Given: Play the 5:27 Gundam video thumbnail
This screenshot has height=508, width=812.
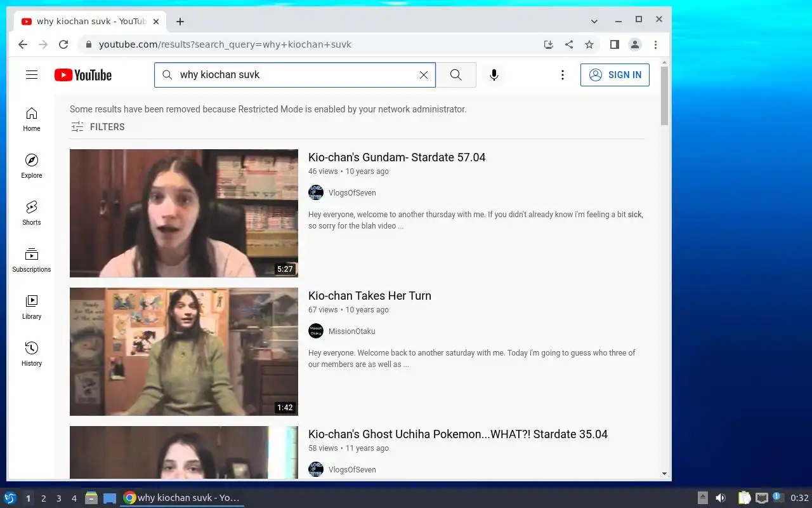Looking at the screenshot, I should 184,213.
